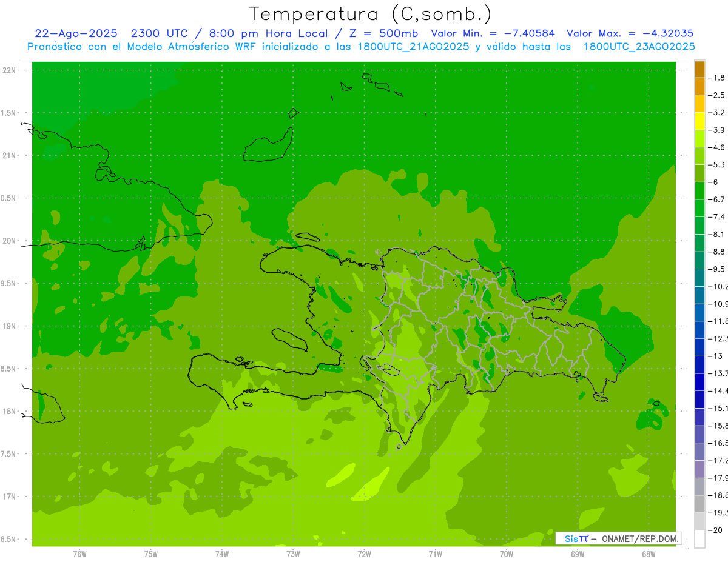
Task: Click the "69W" longitude label
Action: (x=577, y=554)
